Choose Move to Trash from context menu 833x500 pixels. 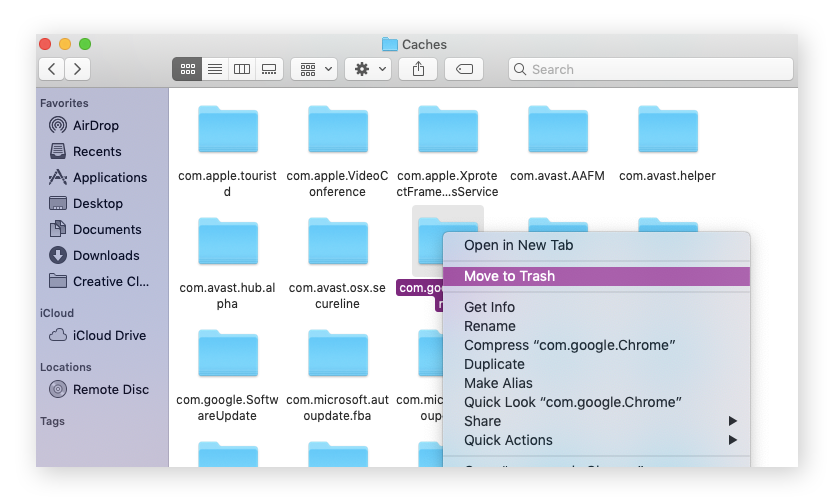[x=509, y=276]
